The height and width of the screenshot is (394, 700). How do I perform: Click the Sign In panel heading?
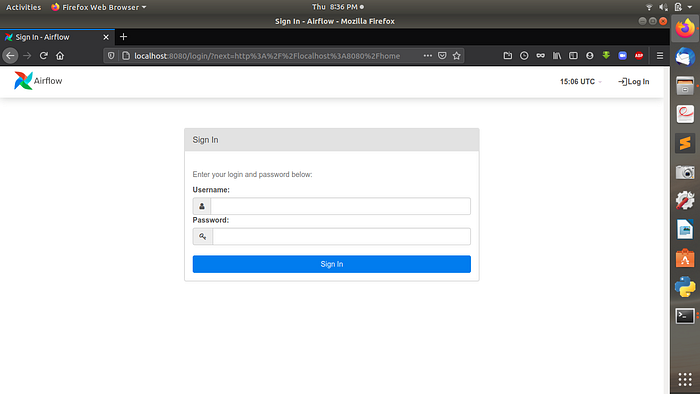pos(205,140)
